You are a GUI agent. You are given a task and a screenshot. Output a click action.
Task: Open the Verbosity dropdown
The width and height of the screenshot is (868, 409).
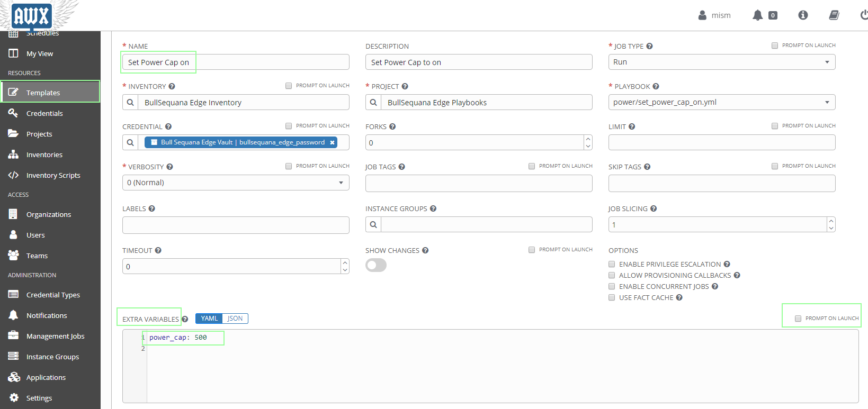(x=236, y=183)
